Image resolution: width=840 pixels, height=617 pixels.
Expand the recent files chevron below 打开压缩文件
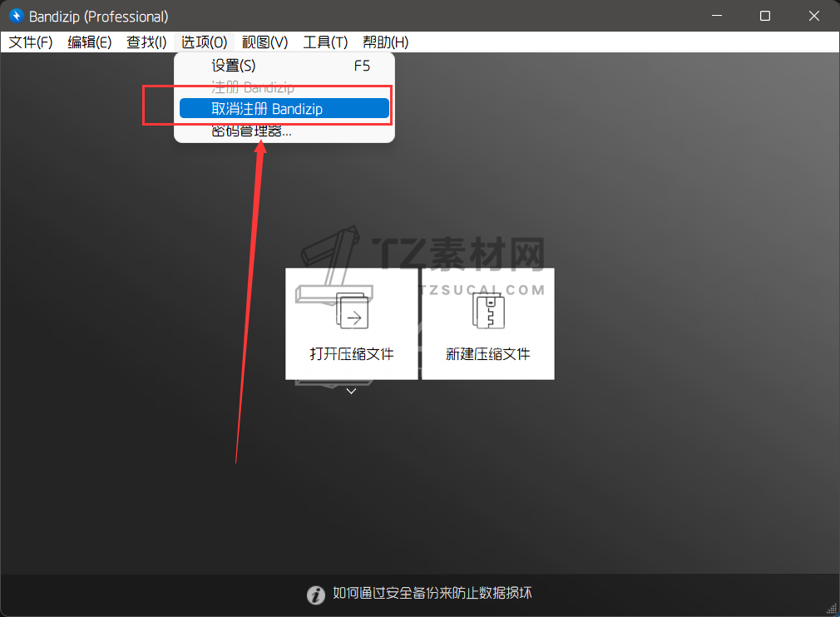(x=352, y=391)
